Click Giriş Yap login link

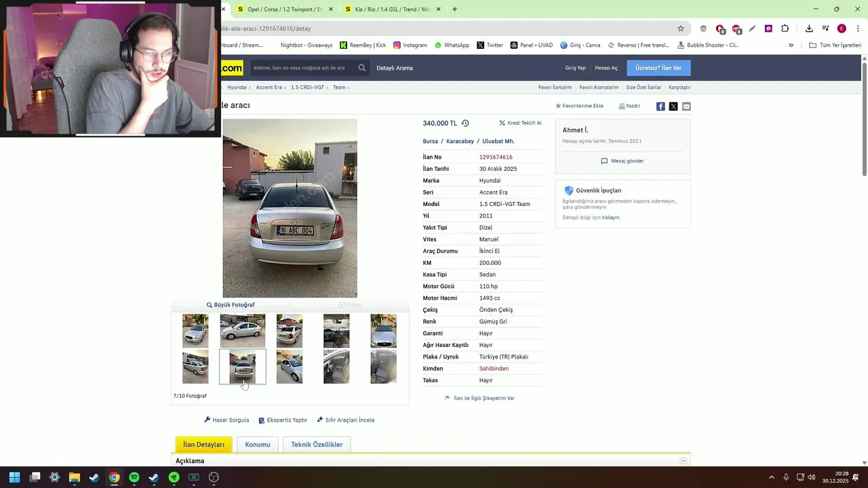[x=575, y=68]
